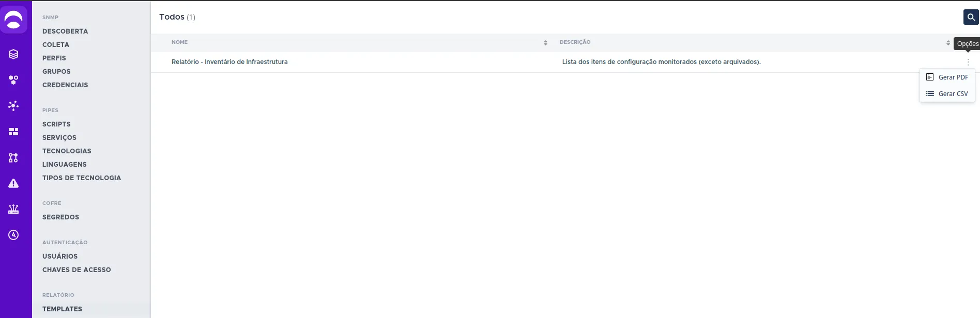
Task: Open the stacked layers icon in the rail
Action: (x=13, y=54)
